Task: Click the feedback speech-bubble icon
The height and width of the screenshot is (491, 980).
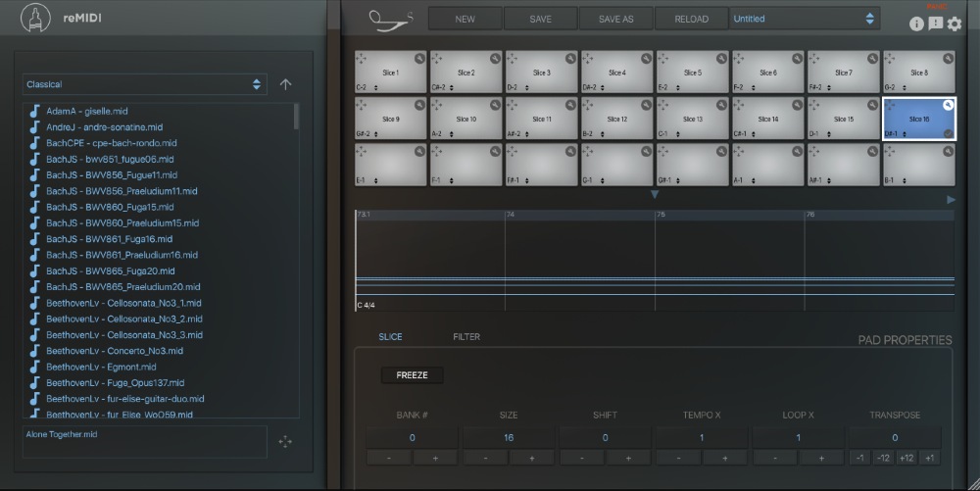Action: coord(936,25)
